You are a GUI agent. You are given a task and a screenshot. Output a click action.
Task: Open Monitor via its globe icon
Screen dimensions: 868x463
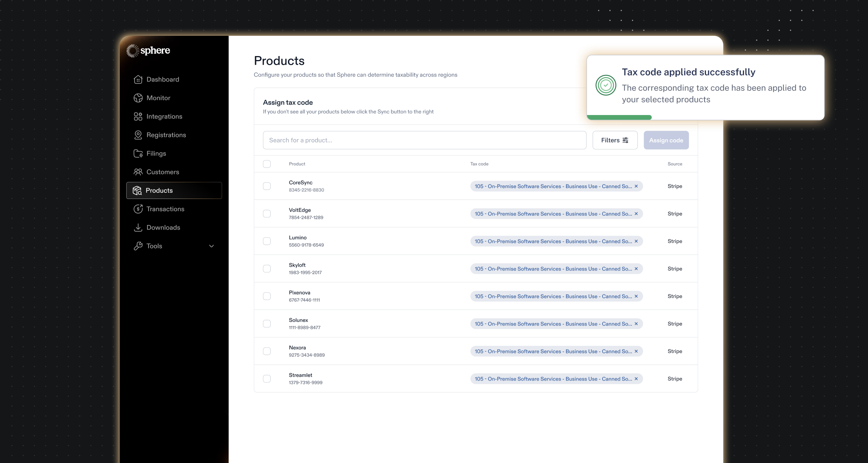pyautogui.click(x=138, y=98)
